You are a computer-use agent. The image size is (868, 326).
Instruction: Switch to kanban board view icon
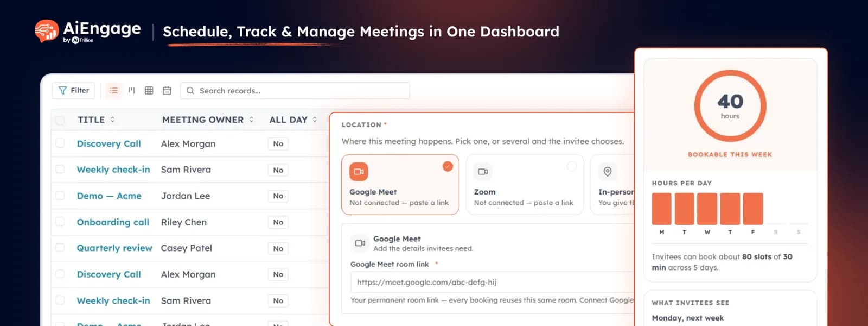click(x=131, y=90)
